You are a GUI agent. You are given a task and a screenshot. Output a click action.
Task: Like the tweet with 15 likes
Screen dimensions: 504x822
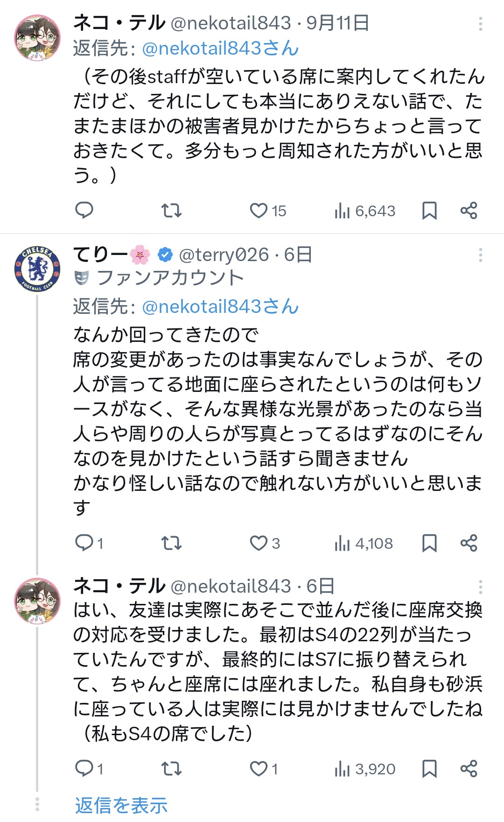click(x=259, y=211)
